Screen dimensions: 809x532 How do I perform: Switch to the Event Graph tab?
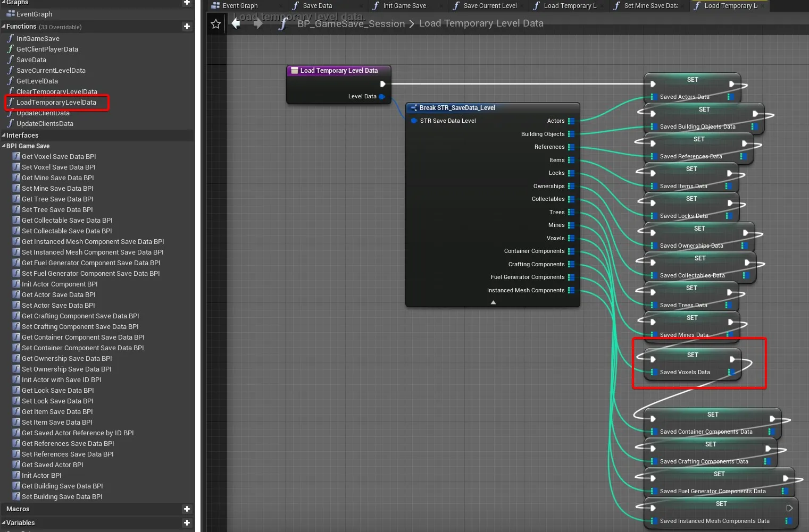point(239,6)
